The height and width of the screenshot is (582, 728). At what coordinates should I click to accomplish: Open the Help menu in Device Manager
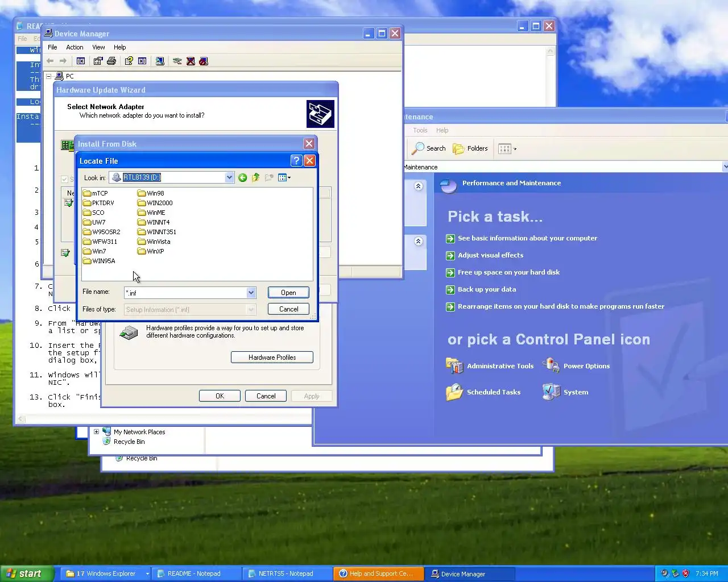pyautogui.click(x=119, y=47)
